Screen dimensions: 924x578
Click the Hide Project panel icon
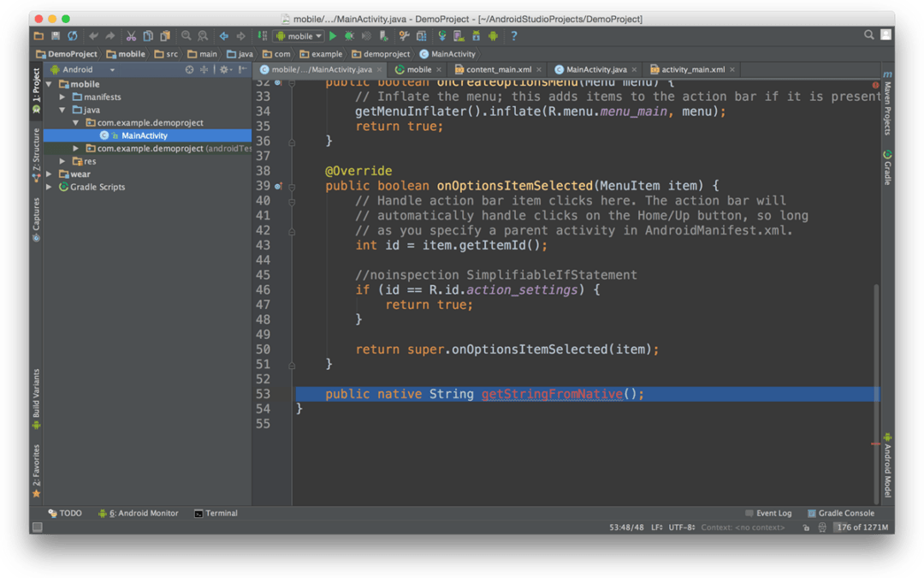tap(242, 69)
